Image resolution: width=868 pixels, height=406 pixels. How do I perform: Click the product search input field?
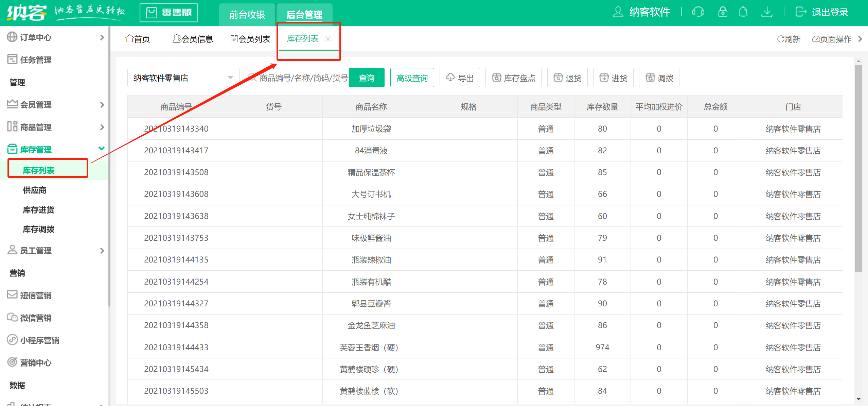point(302,78)
